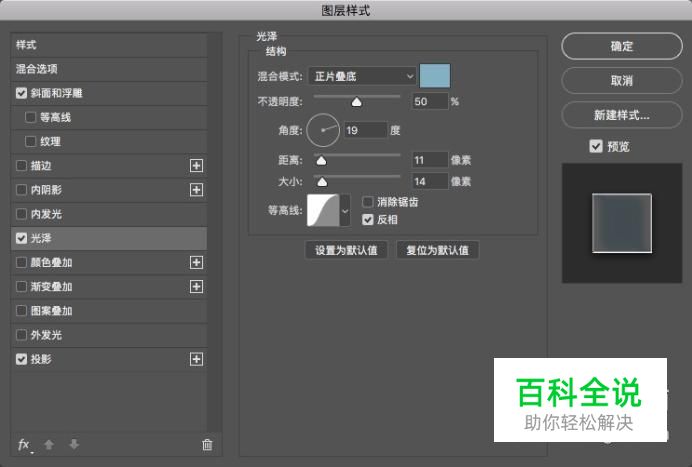Uncheck the 斜面和浮雕 checkbox
The height and width of the screenshot is (467, 692).
pyautogui.click(x=21, y=93)
